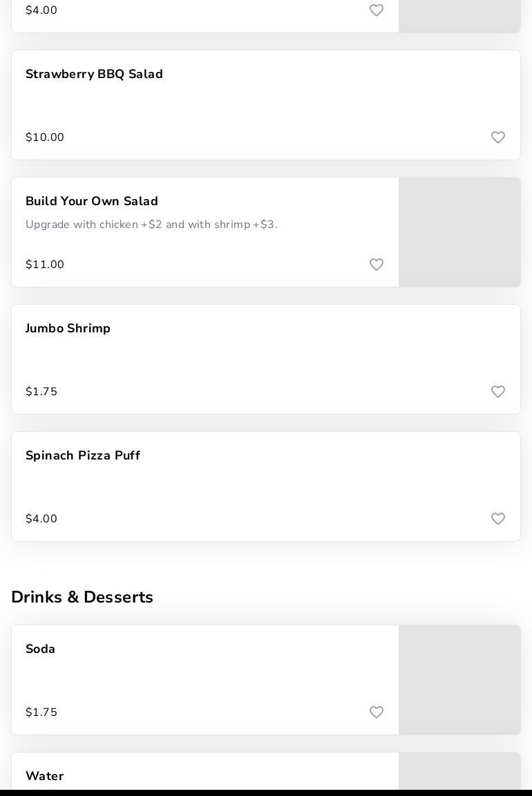Click the $10.00 price of Strawberry BBQ Salad
This screenshot has width=532, height=796.
(45, 138)
